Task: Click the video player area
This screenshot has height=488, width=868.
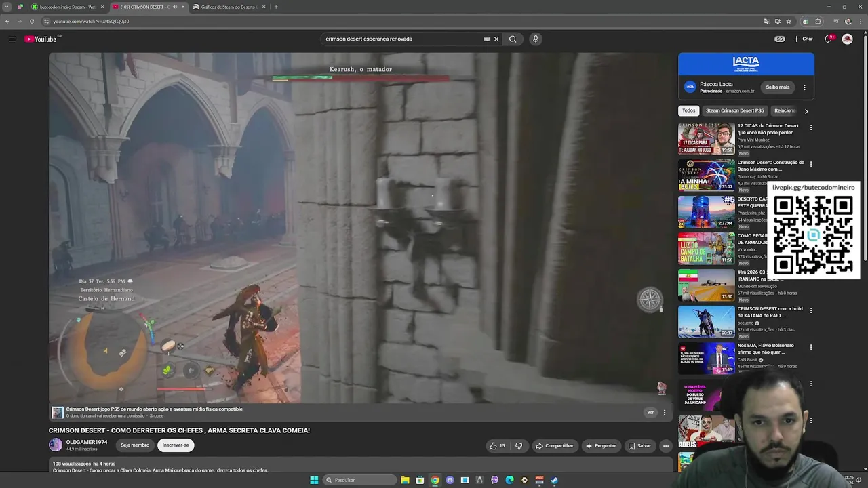Action: coord(361,228)
